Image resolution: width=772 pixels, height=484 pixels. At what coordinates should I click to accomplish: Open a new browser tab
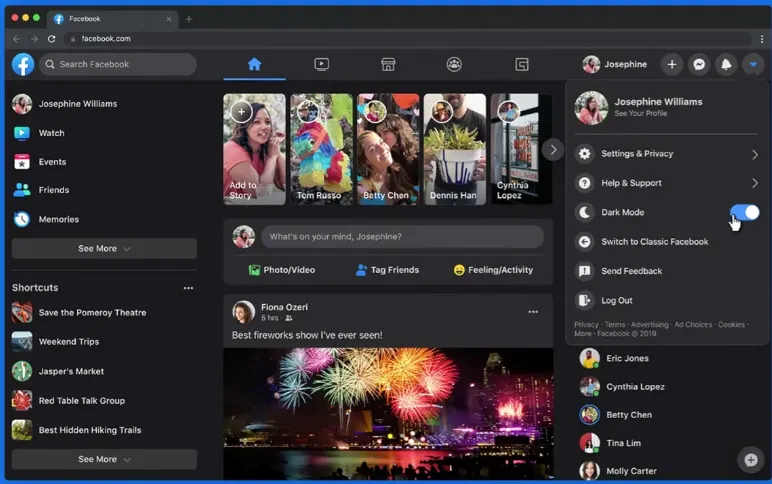(189, 19)
